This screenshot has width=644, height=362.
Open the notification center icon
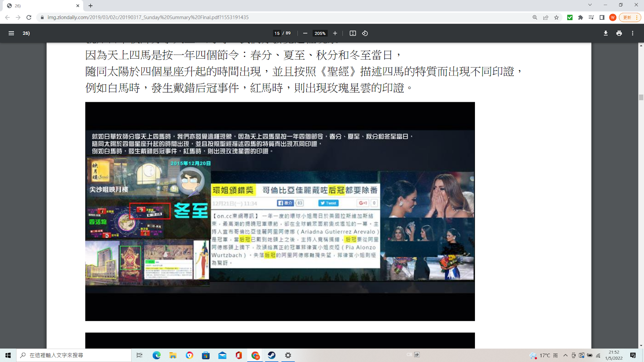click(633, 355)
